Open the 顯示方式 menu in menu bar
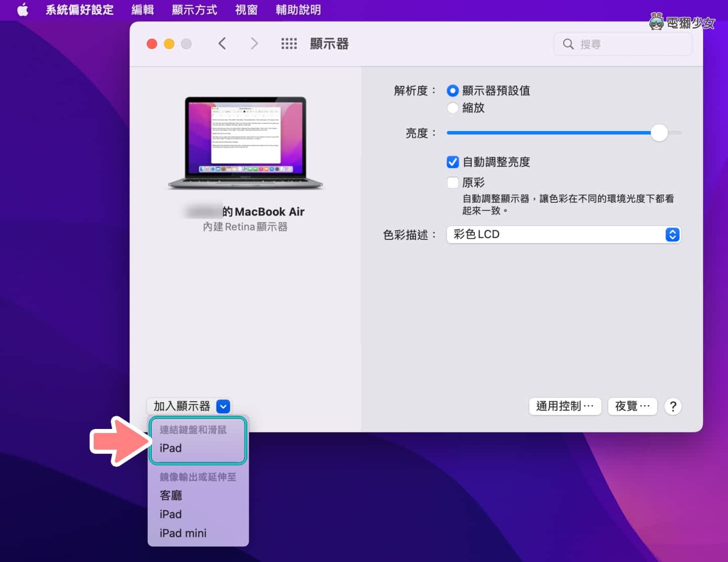Image resolution: width=728 pixels, height=562 pixels. (194, 10)
